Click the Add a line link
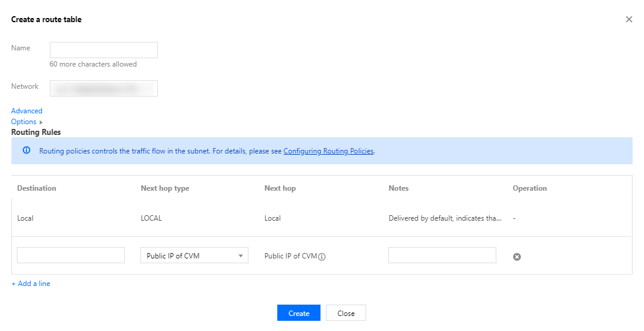The width and height of the screenshot is (644, 331). pyautogui.click(x=31, y=284)
